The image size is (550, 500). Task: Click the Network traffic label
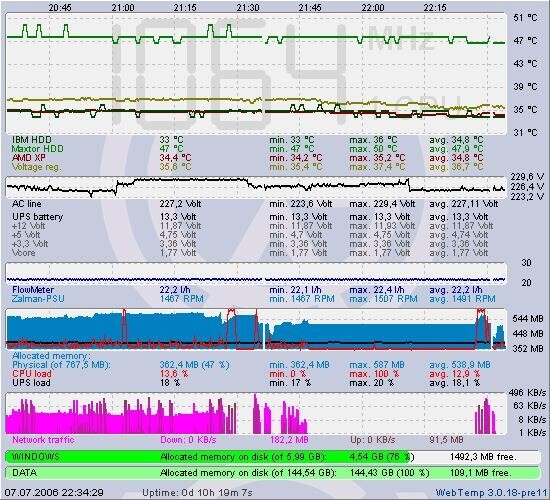(43, 440)
